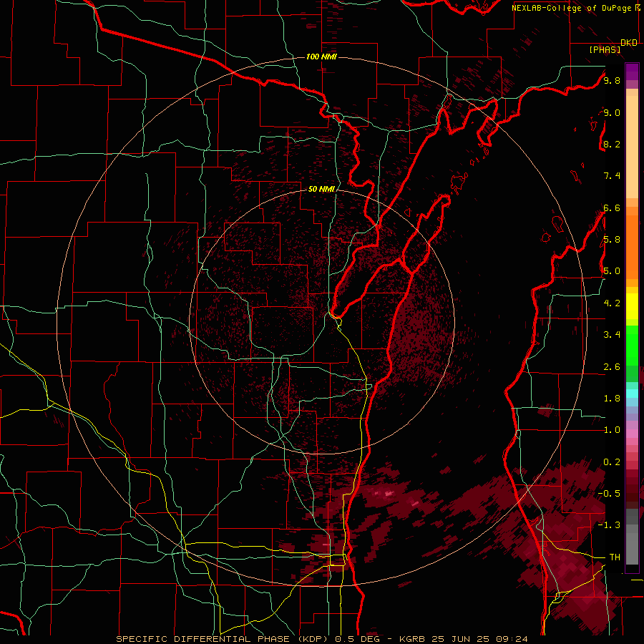
Task: Click the 0.2 value on the color scale
Action: 612,462
